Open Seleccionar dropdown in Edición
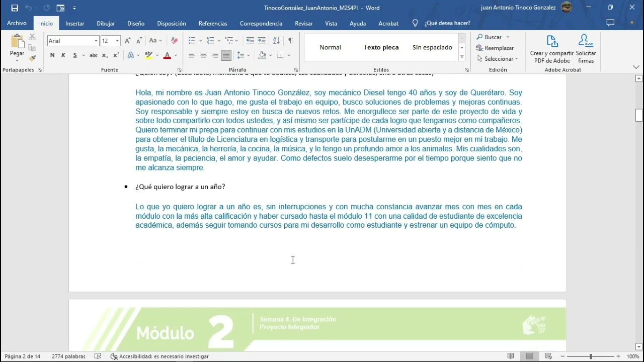 click(497, 59)
